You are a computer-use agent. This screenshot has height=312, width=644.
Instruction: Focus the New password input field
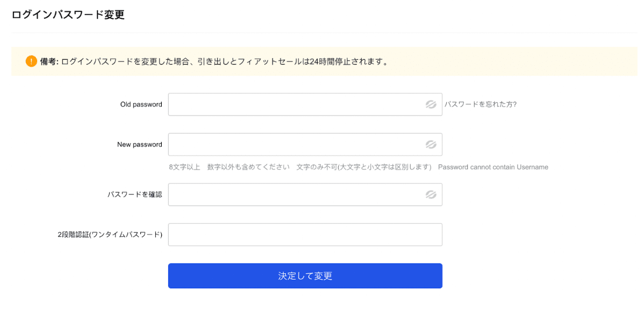pos(305,144)
